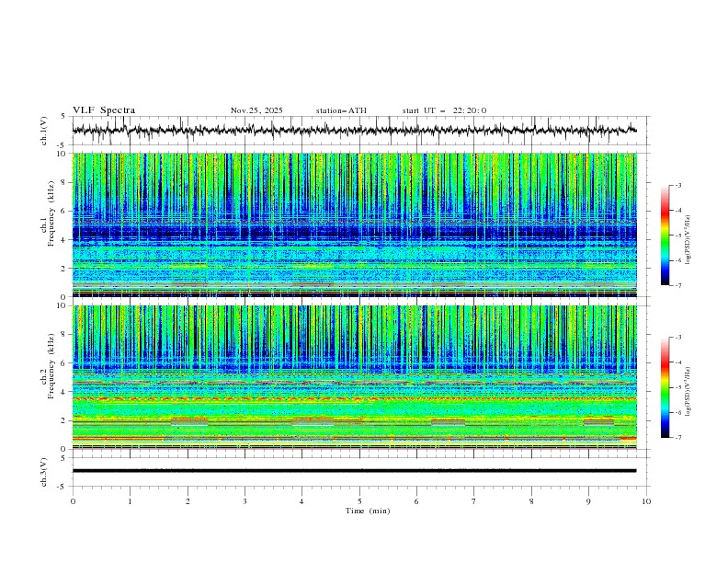
Task: Click the ch.2 spectrogram's PSD color bar
Action: click(665, 387)
